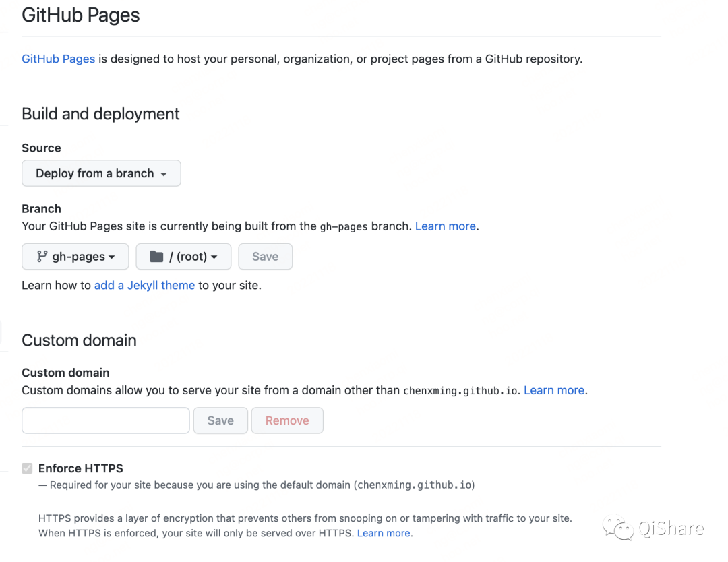Click inside the custom domain input box
Screen dimensions: 728x562
(105, 420)
